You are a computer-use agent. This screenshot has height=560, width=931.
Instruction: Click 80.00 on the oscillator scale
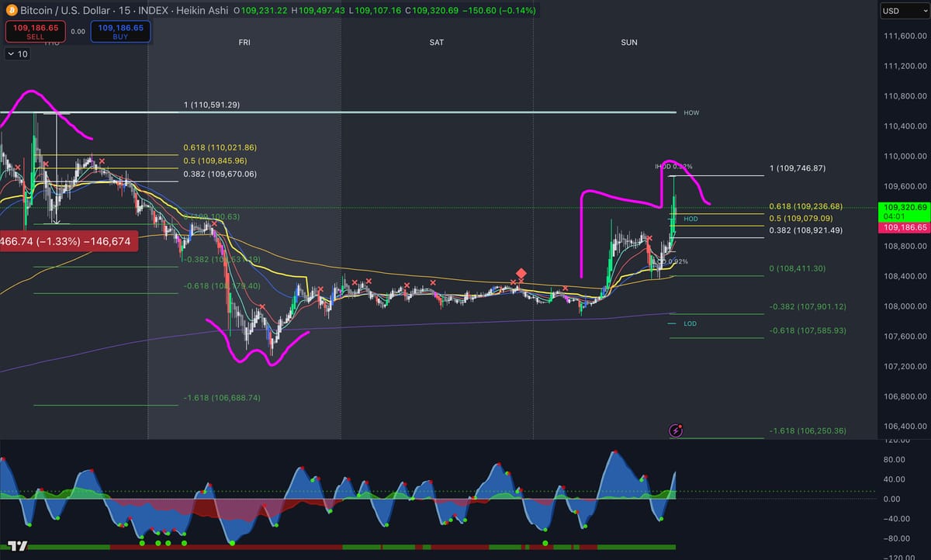point(895,459)
